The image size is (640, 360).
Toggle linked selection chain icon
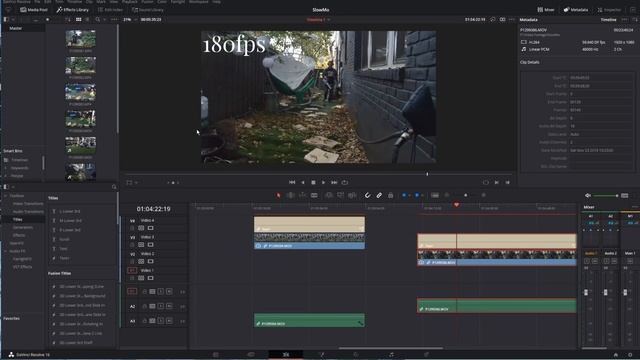pos(379,196)
